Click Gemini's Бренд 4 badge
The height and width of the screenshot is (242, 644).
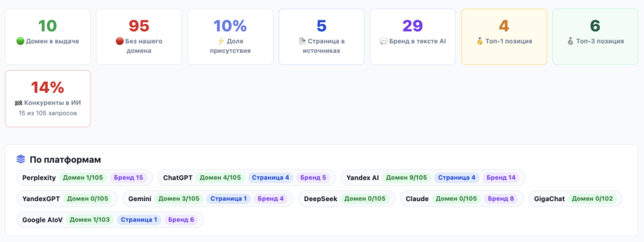coord(270,199)
